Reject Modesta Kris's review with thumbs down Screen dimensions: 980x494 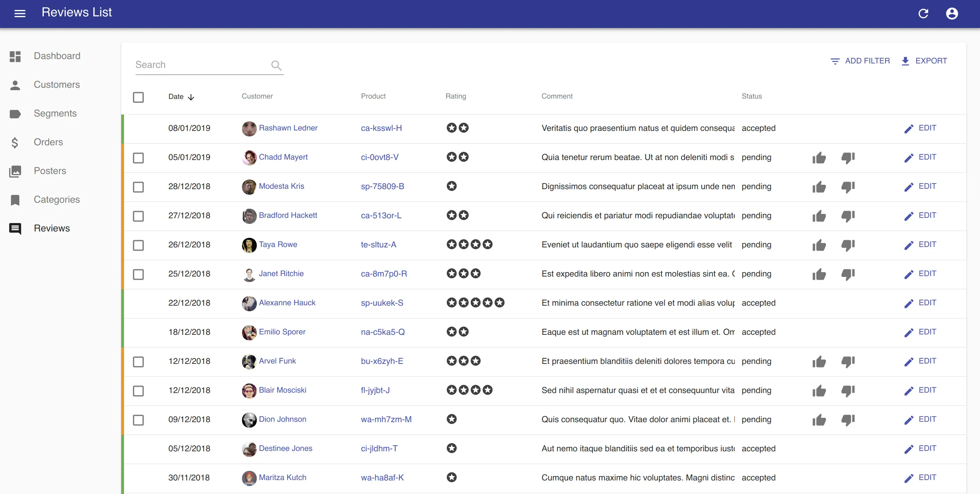coord(848,187)
